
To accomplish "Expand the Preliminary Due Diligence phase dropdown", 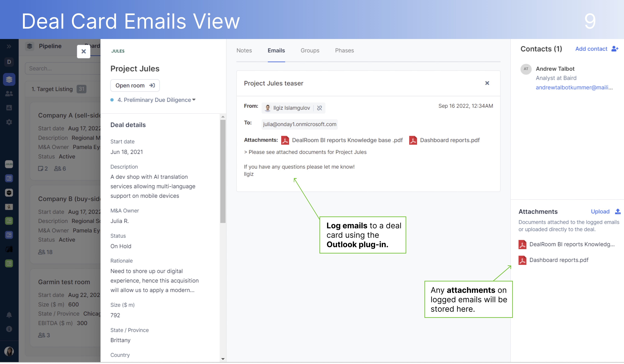I will [x=194, y=100].
